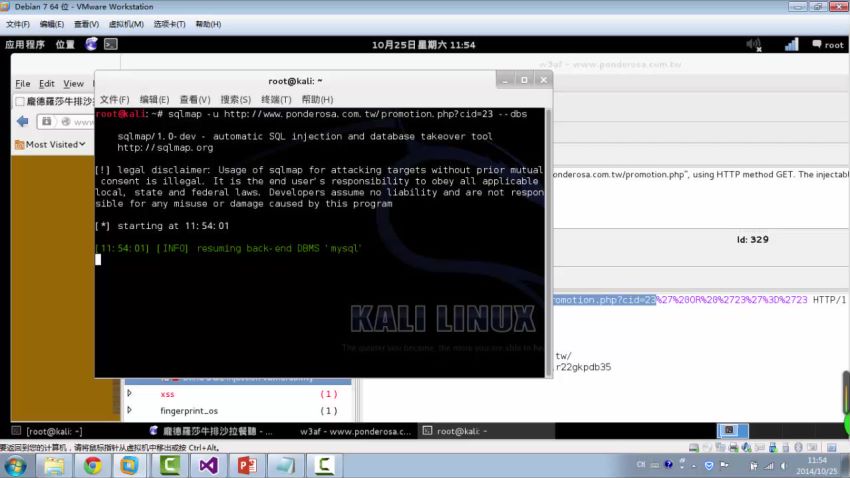Open terminal 编辑(E) menu

[x=154, y=100]
